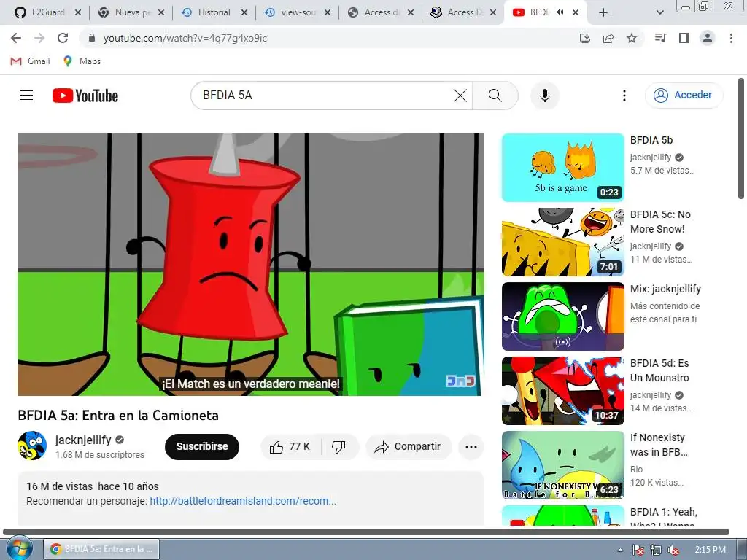
Task: Open the Mix: jacknjellify thumbnail
Action: click(x=562, y=316)
